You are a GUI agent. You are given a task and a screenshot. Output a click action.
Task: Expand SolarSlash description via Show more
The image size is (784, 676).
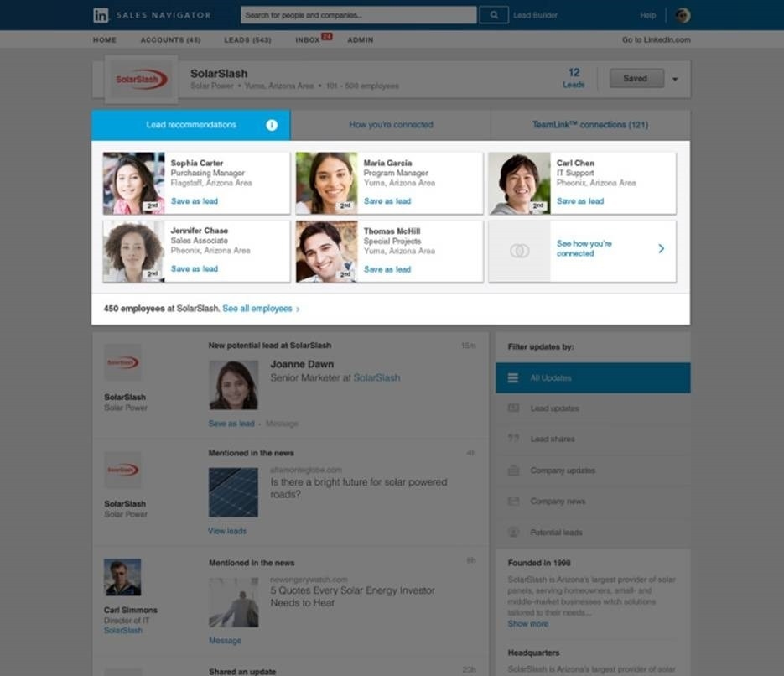point(527,624)
